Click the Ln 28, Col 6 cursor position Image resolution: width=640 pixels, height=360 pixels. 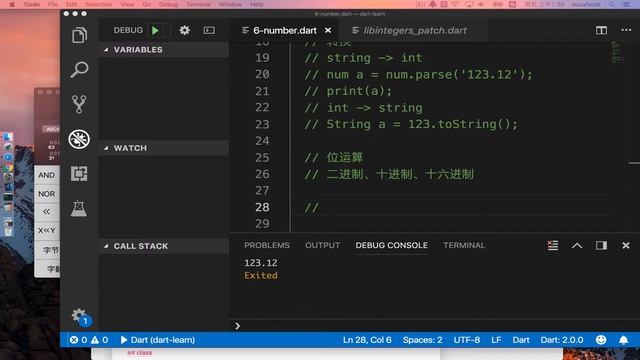(x=367, y=340)
